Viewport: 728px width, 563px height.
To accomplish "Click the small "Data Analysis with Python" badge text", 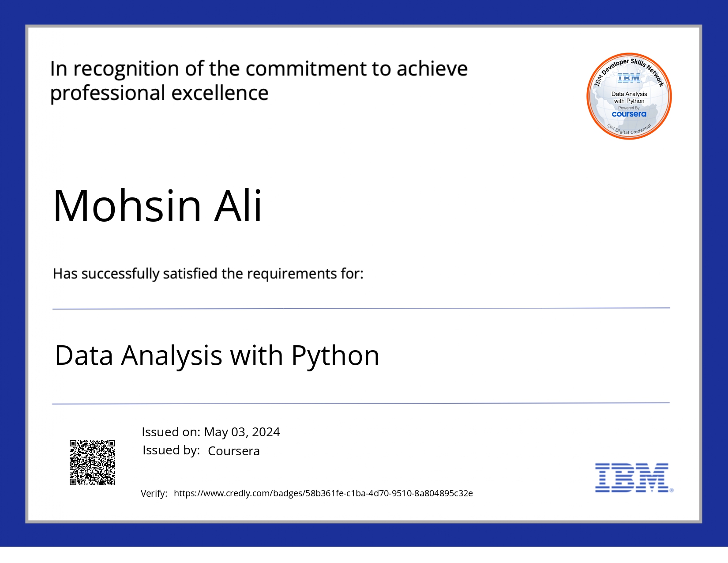I will pos(629,98).
